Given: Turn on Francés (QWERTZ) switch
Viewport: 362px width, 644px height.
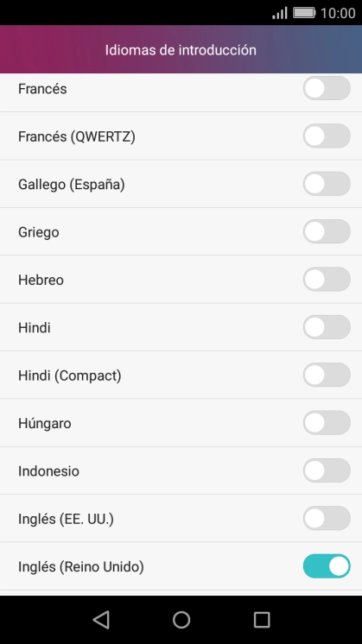Looking at the screenshot, I should (327, 136).
